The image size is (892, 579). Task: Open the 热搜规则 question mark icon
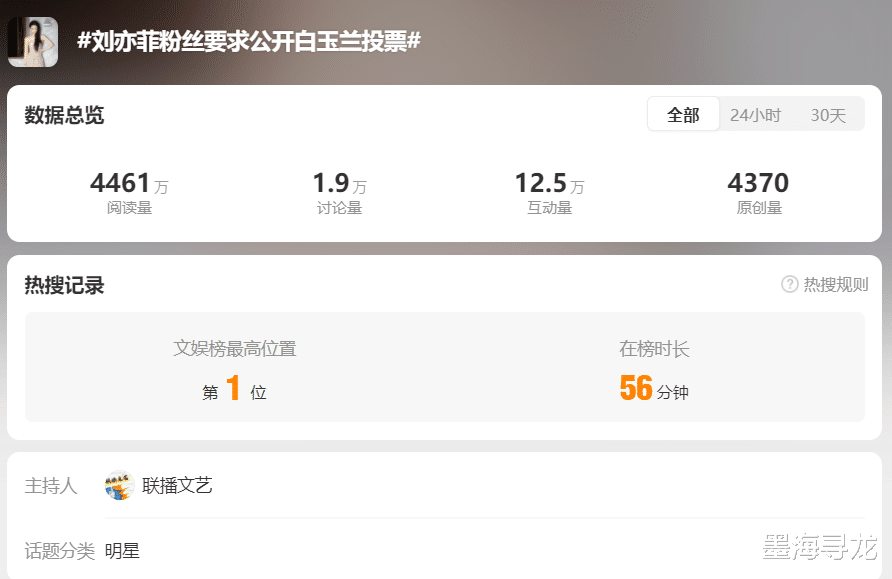coord(790,284)
